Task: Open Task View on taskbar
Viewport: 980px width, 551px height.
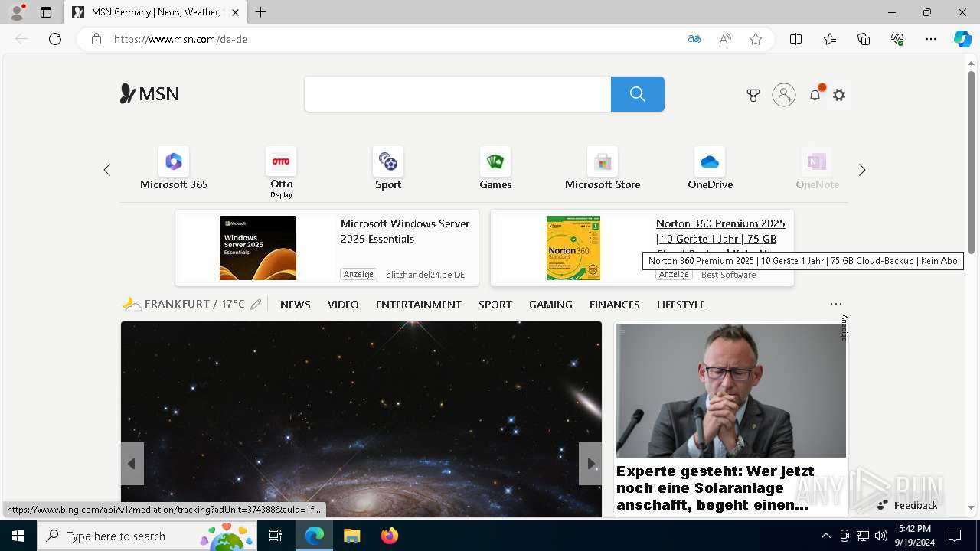Action: (276, 536)
